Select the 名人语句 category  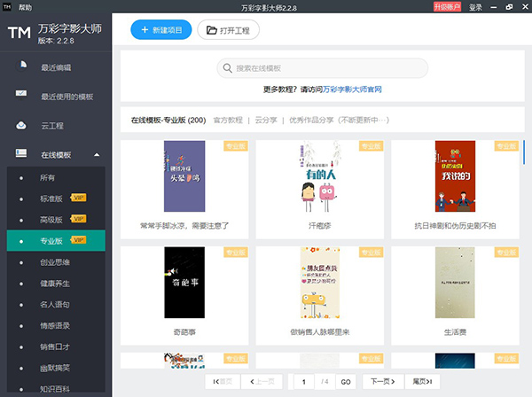[56, 305]
